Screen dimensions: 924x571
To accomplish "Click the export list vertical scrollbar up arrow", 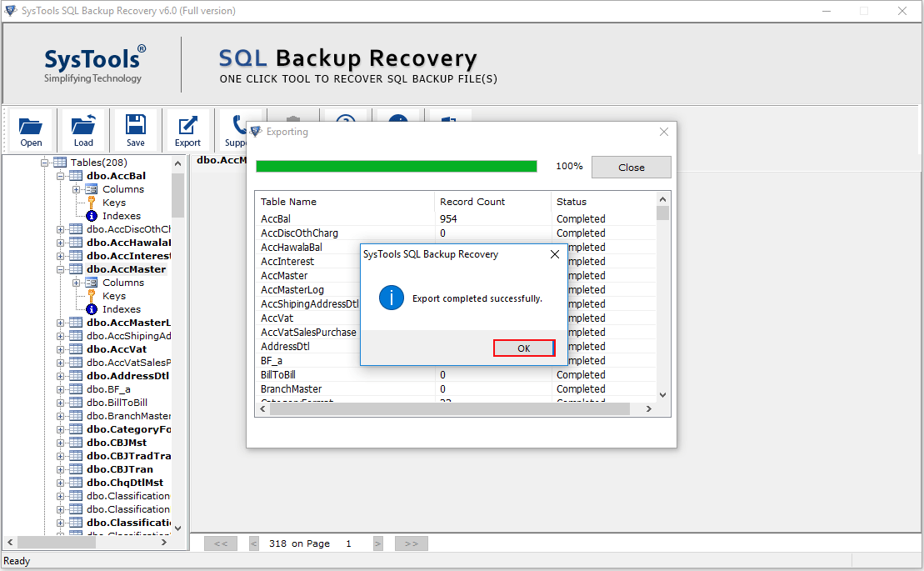I will (x=663, y=200).
